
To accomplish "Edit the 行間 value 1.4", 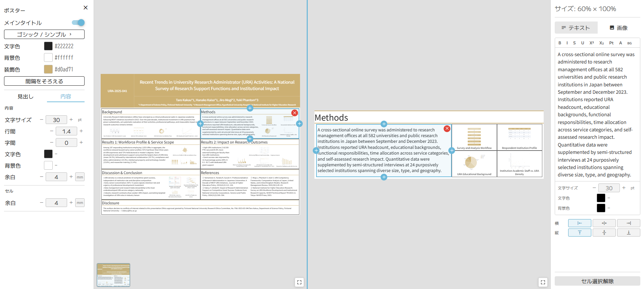I will click(66, 131).
